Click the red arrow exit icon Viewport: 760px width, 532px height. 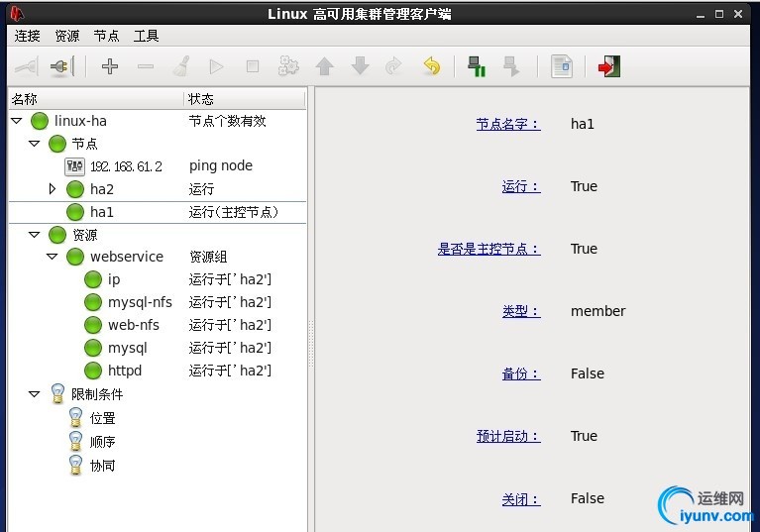[609, 66]
